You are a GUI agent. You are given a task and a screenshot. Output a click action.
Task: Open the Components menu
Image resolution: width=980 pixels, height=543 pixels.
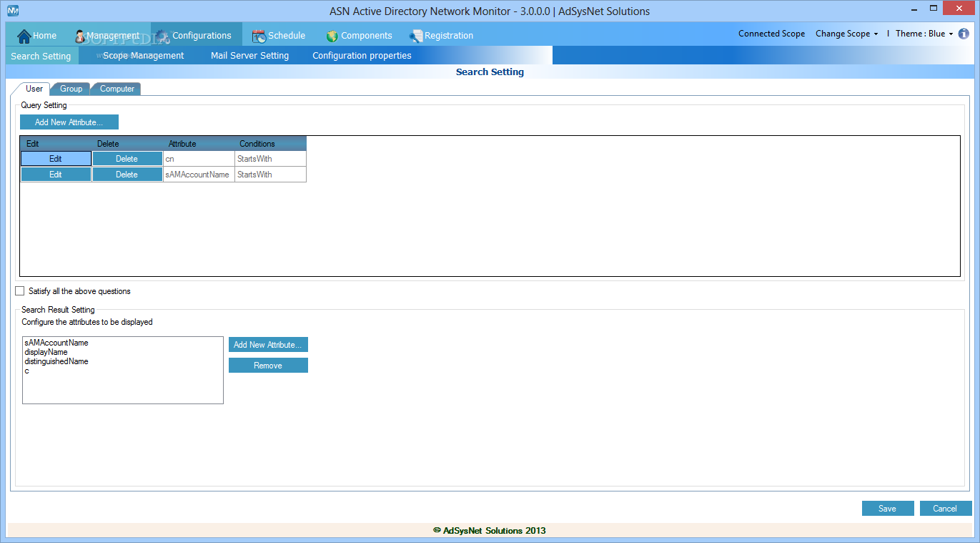tap(360, 36)
